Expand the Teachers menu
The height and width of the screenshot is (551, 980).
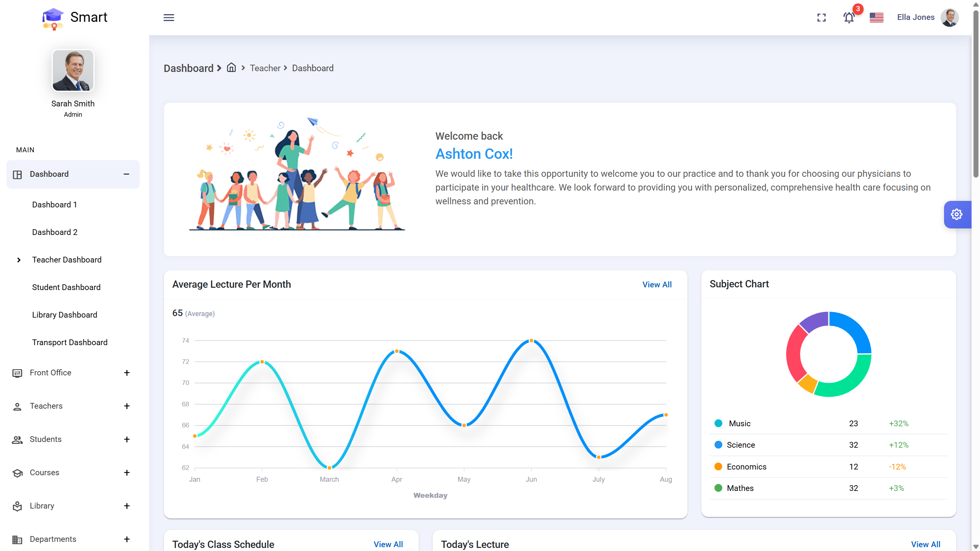pyautogui.click(x=127, y=406)
